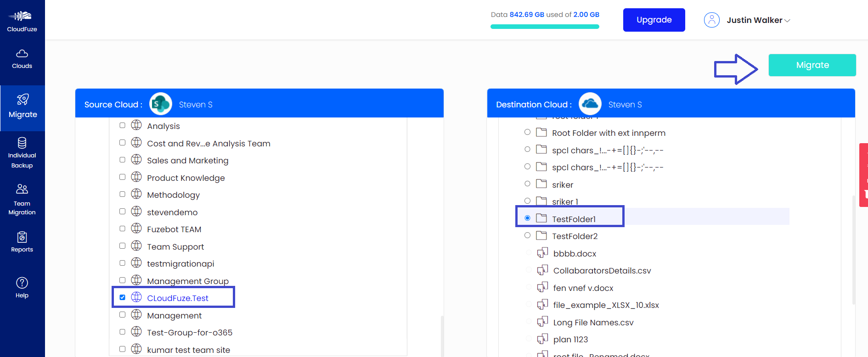Screen dimensions: 868x357
Task: Click the data usage progress bar
Action: [x=545, y=27]
